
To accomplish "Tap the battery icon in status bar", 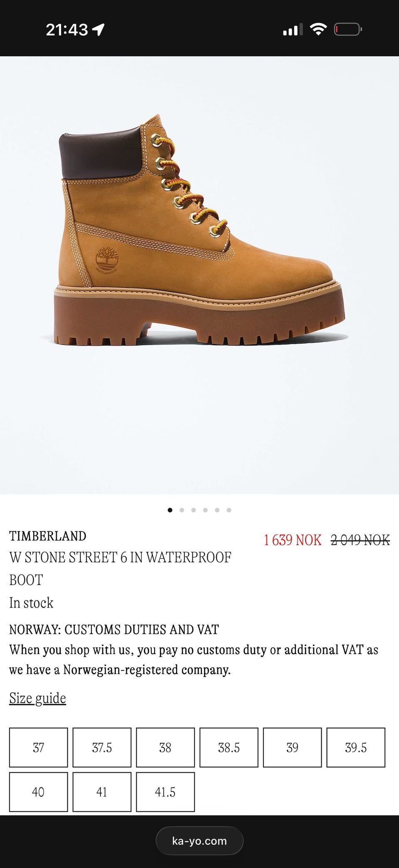I will pyautogui.click(x=348, y=30).
